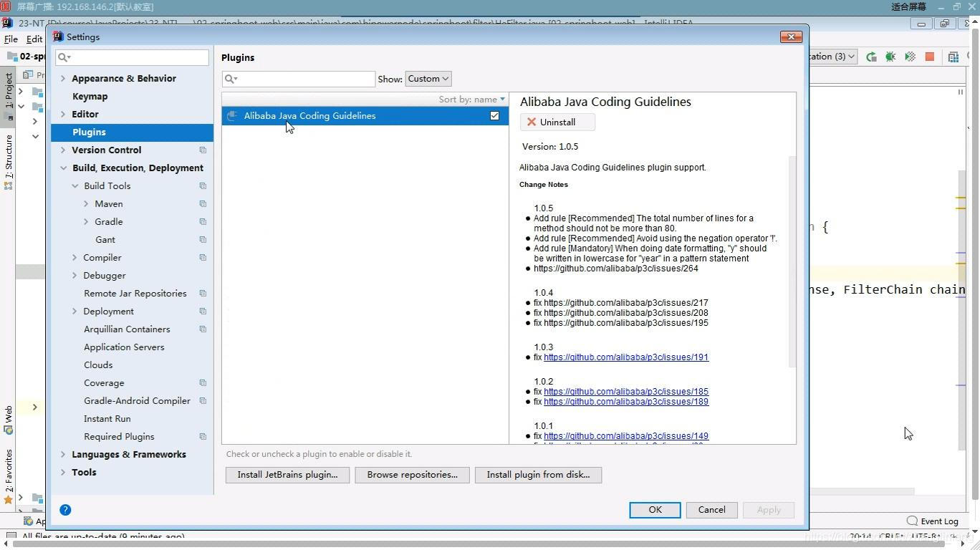Image resolution: width=980 pixels, height=550 pixels.
Task: Click the project-level icon next to Gradle
Action: click(203, 221)
